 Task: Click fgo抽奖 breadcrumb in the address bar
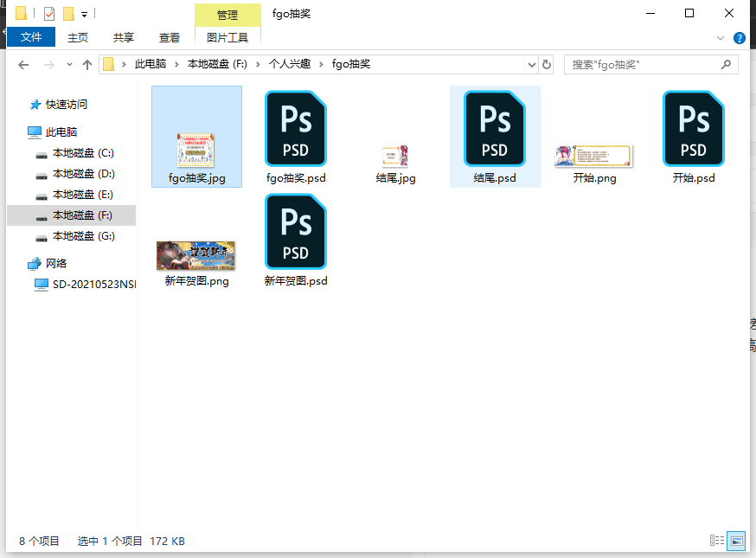[x=351, y=64]
